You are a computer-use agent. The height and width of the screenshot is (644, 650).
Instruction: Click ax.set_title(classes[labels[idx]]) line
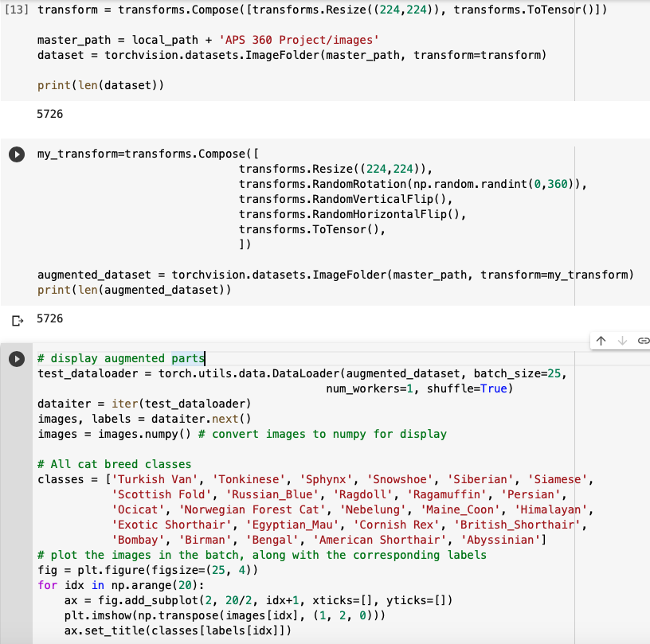pyautogui.click(x=178, y=630)
